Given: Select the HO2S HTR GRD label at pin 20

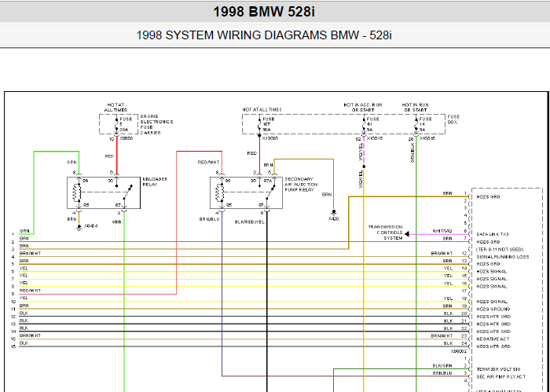Looking at the screenshot, I should (x=493, y=317).
